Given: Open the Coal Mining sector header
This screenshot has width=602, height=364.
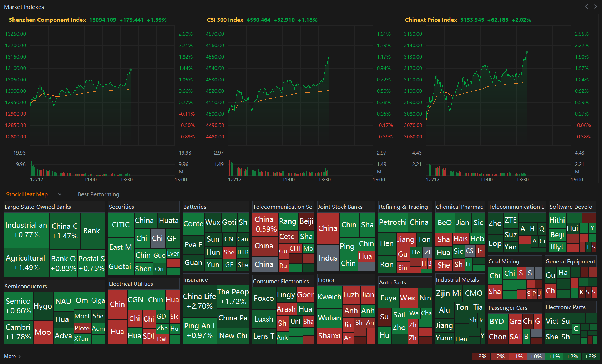Looking at the screenshot, I should click(515, 261).
